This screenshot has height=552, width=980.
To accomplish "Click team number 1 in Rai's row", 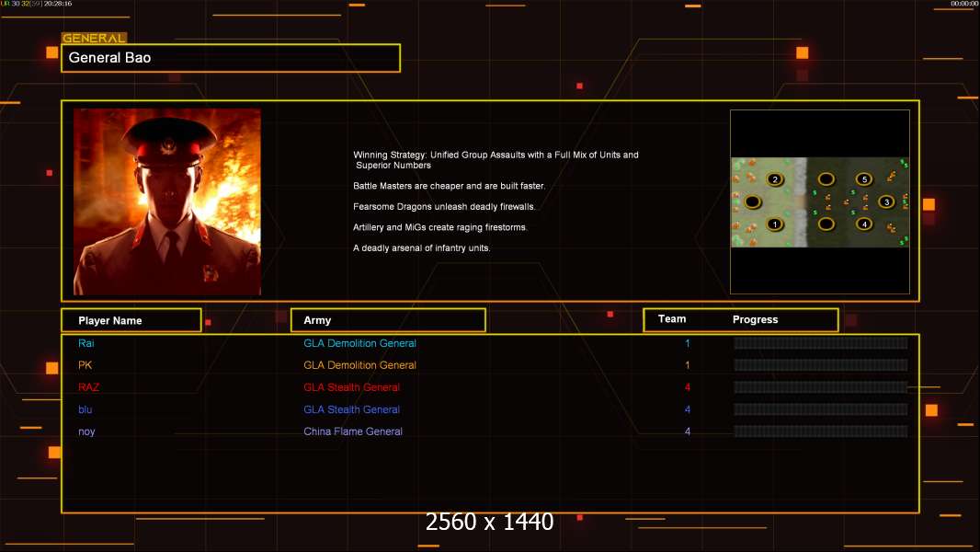I will pos(687,343).
